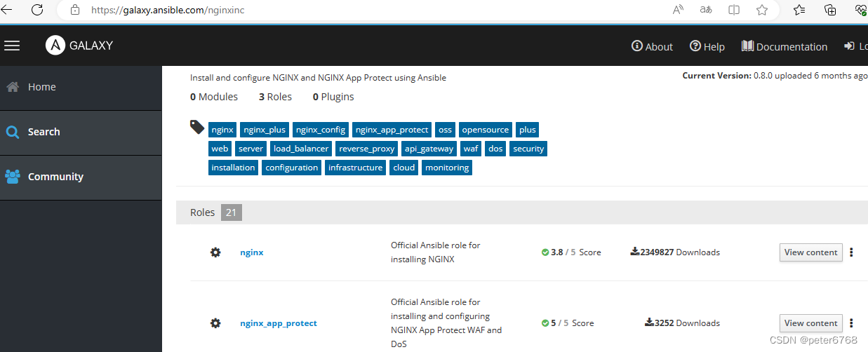Click the 2349827 Downloads text
The image size is (868, 352).
pos(675,252)
